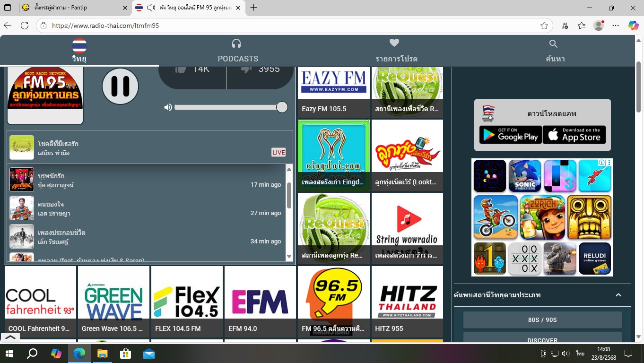The image size is (644, 363).
Task: Open the Eingdoi เพลงสตริงเก่า station
Action: tap(334, 155)
